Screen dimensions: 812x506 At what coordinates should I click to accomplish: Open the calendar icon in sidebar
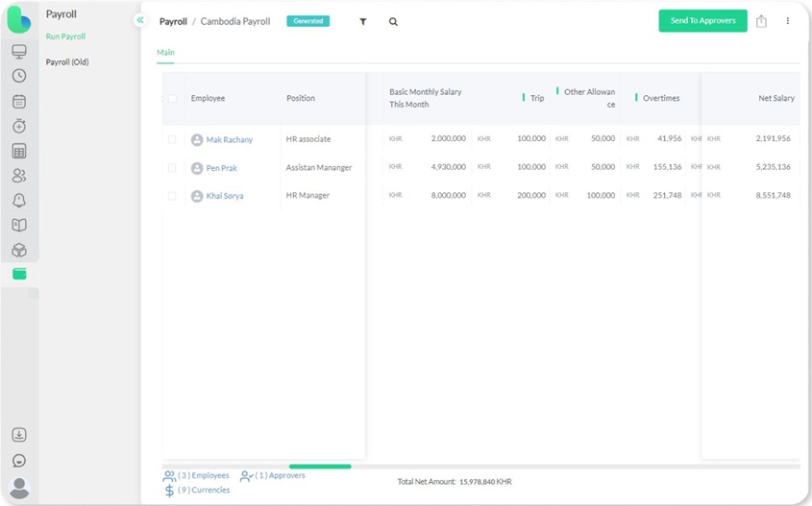tap(19, 102)
